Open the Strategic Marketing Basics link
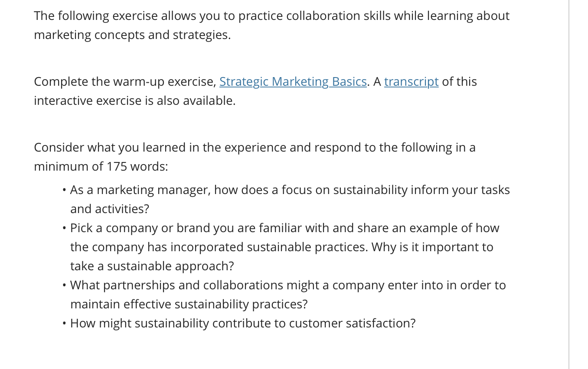 tap(293, 82)
